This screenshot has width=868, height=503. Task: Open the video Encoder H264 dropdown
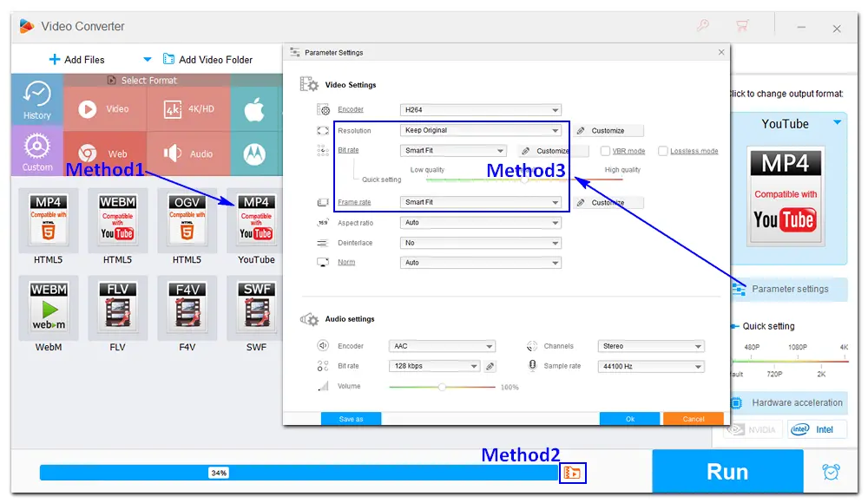click(481, 109)
